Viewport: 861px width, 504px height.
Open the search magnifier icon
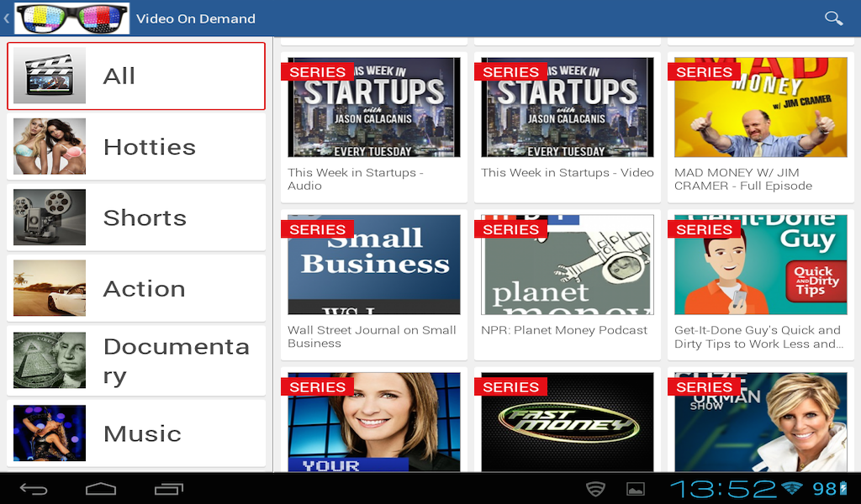[833, 18]
